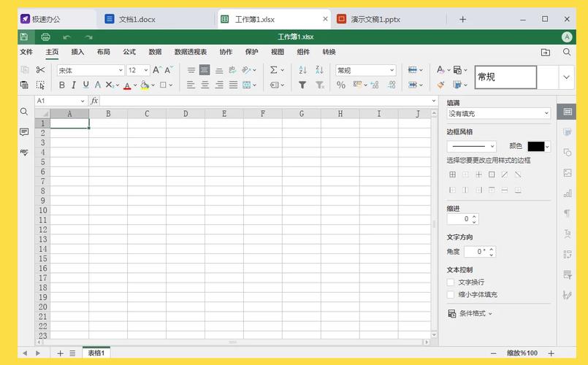588x365 pixels.
Task: Toggle bold formatting
Action: click(62, 85)
